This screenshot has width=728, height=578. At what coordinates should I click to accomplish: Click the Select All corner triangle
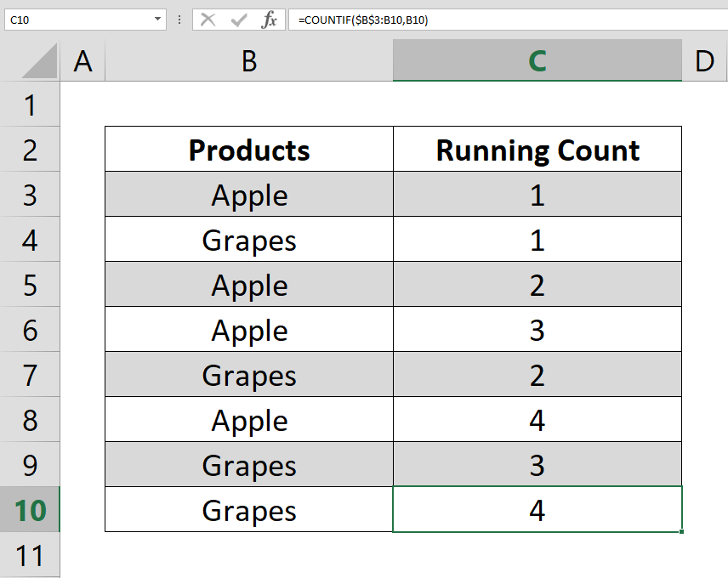39,60
